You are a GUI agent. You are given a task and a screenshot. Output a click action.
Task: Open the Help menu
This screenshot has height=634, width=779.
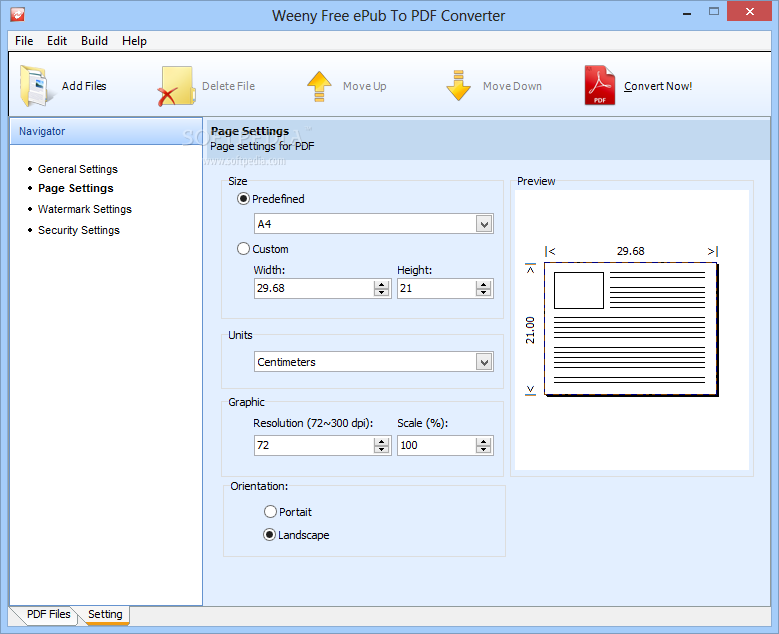134,41
